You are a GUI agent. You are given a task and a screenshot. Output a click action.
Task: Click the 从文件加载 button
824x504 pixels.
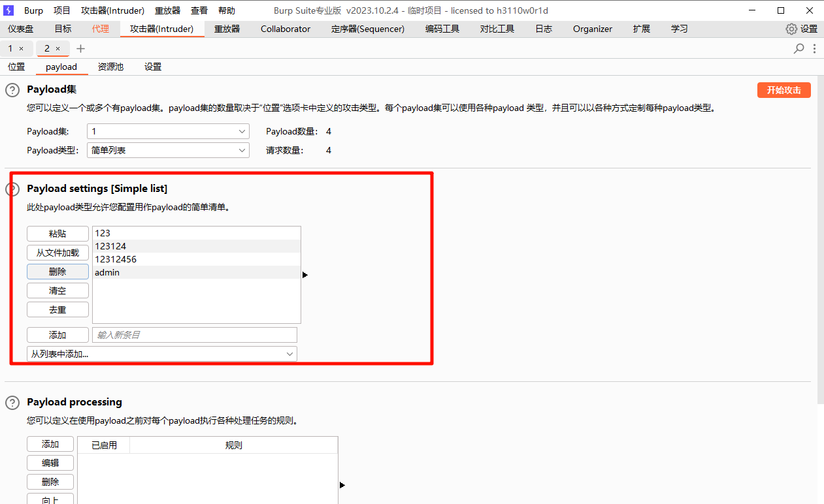click(x=58, y=253)
